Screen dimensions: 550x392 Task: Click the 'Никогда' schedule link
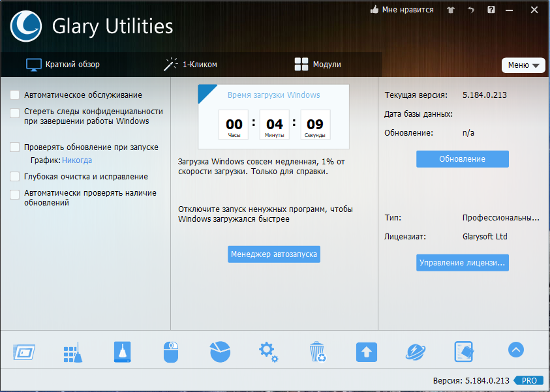click(77, 160)
